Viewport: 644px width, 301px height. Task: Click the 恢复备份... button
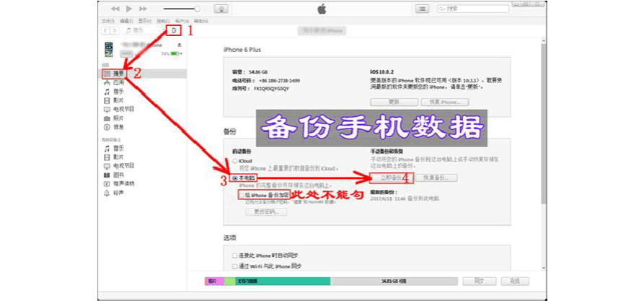pyautogui.click(x=436, y=178)
